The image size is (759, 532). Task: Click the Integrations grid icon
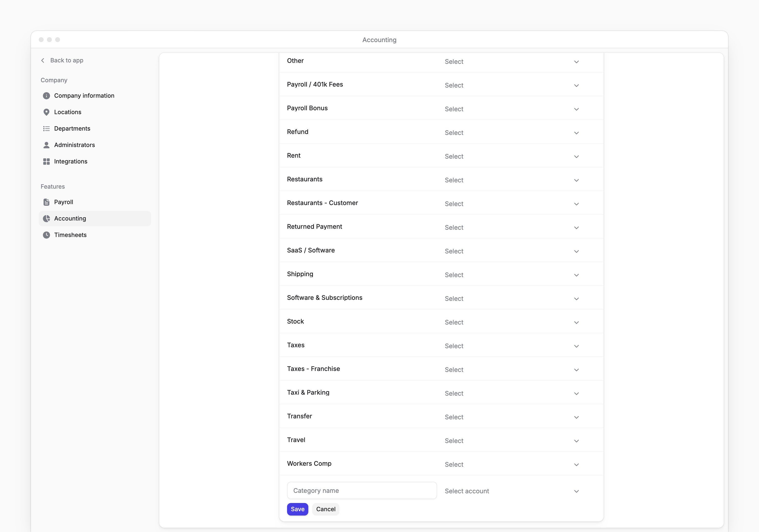(x=46, y=162)
